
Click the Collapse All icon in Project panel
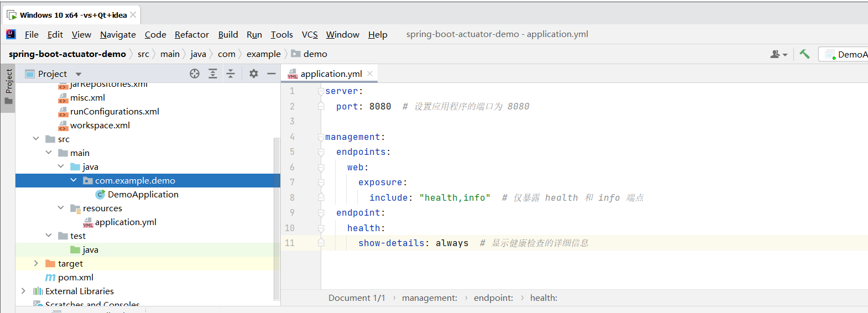tap(231, 74)
